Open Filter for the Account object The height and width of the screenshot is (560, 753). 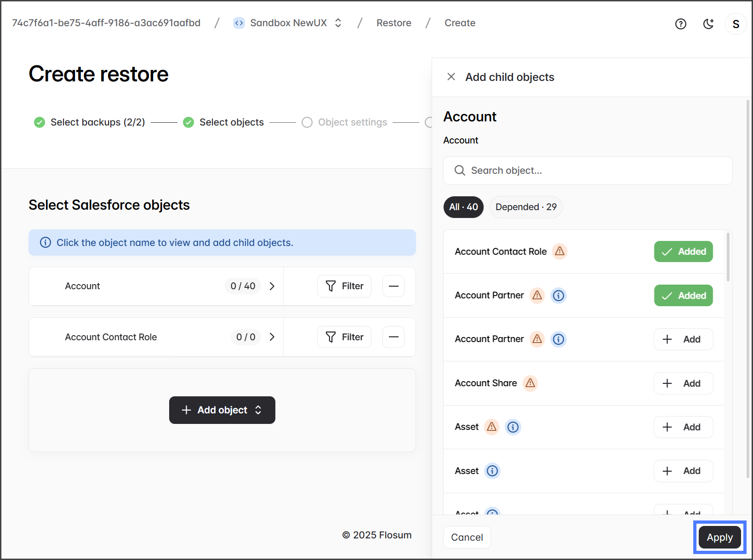coord(344,286)
